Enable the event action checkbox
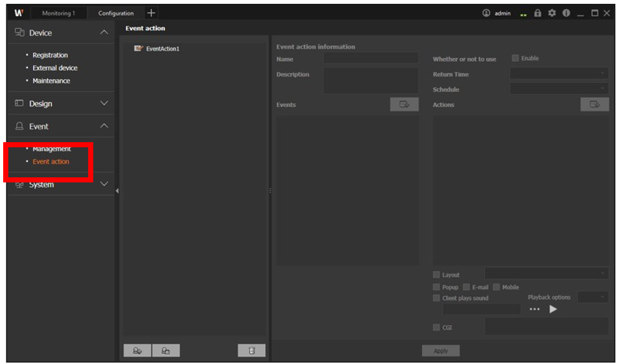The width and height of the screenshot is (617, 364). click(x=515, y=58)
